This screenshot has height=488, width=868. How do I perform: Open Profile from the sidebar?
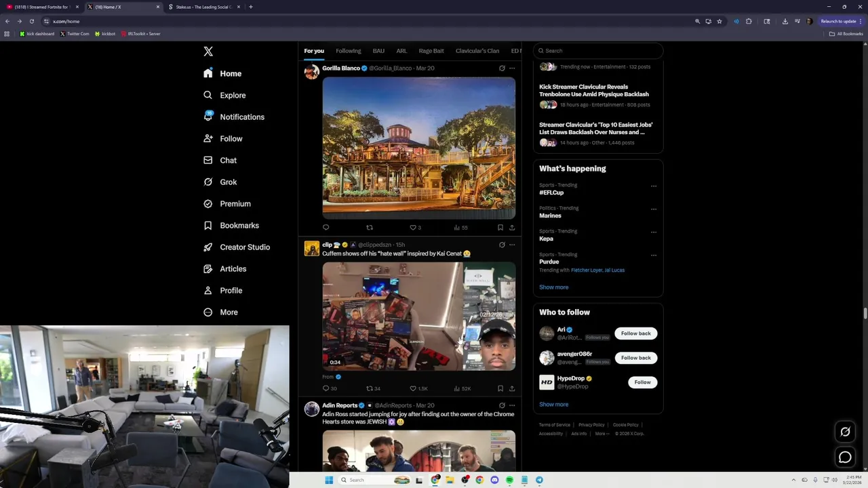(x=222, y=290)
